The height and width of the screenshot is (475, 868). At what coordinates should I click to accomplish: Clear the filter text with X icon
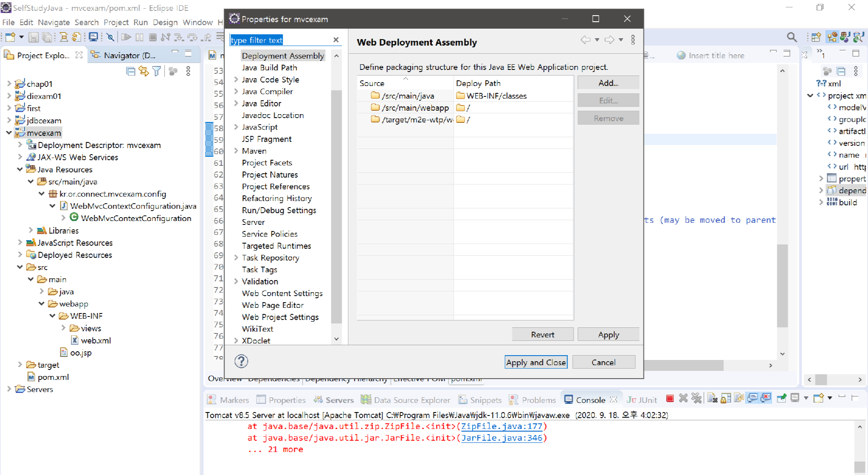click(336, 40)
